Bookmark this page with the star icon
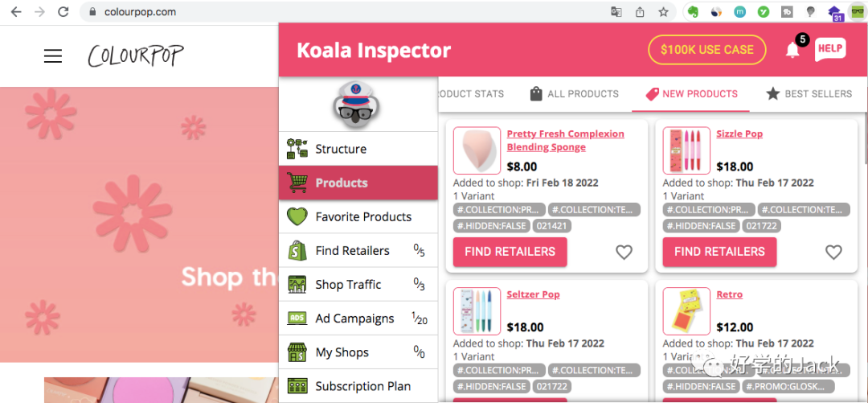This screenshot has height=403, width=868. (x=663, y=12)
